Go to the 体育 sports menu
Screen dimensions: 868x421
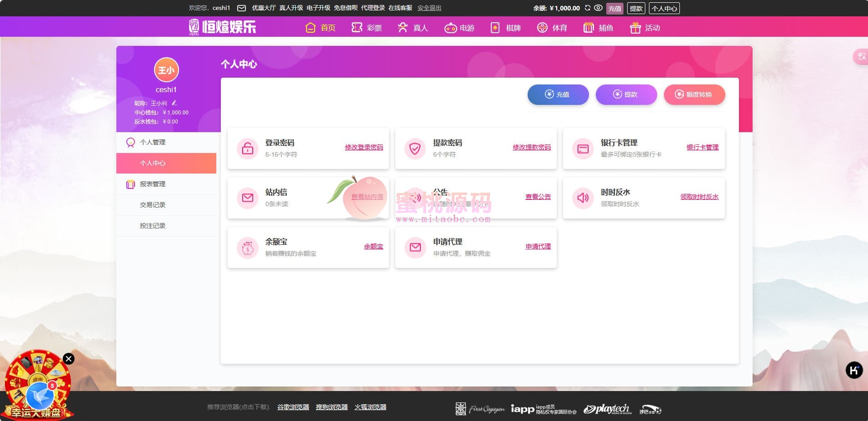pyautogui.click(x=552, y=28)
